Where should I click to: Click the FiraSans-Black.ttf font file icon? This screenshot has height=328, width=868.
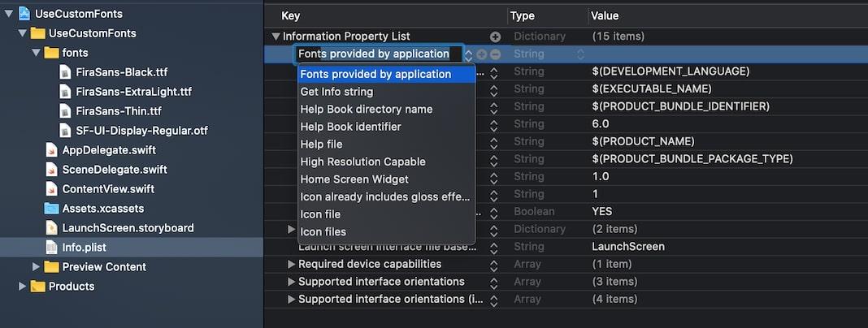tap(65, 72)
